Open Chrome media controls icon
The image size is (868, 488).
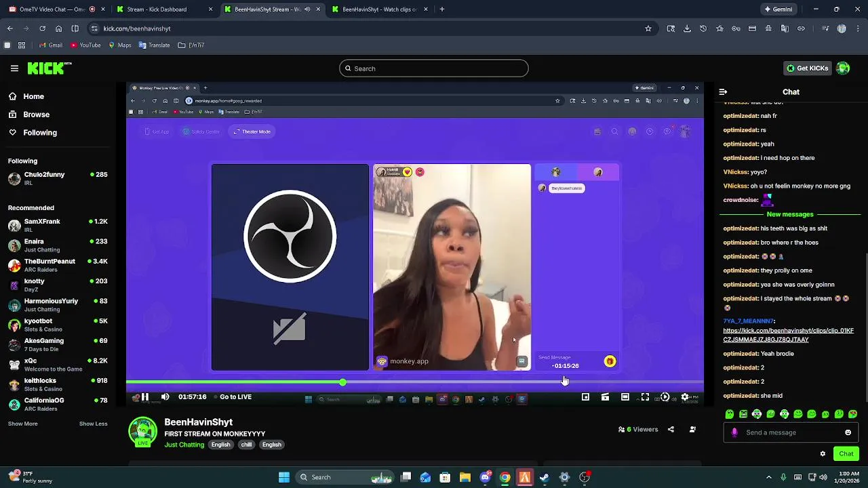click(825, 28)
